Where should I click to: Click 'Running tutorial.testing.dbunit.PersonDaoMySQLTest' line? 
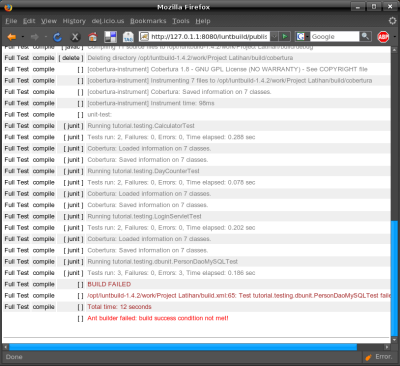coord(163,262)
